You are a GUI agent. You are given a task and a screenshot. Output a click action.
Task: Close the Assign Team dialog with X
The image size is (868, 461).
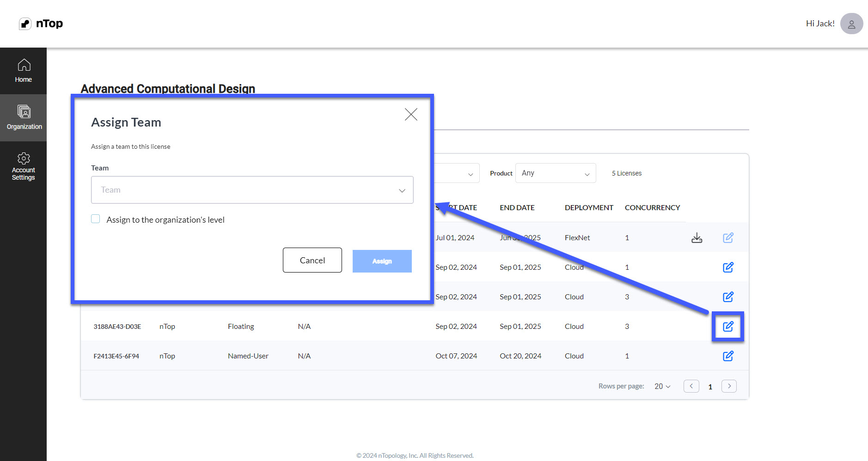point(411,115)
